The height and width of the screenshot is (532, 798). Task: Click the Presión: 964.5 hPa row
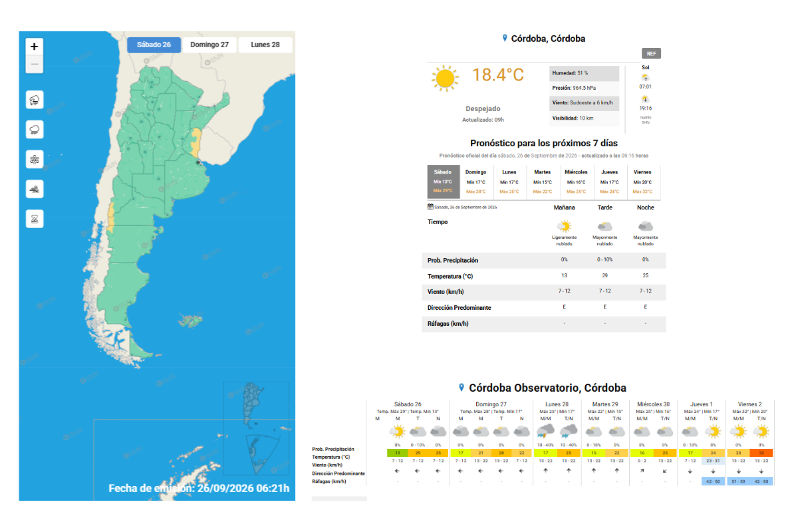[585, 88]
